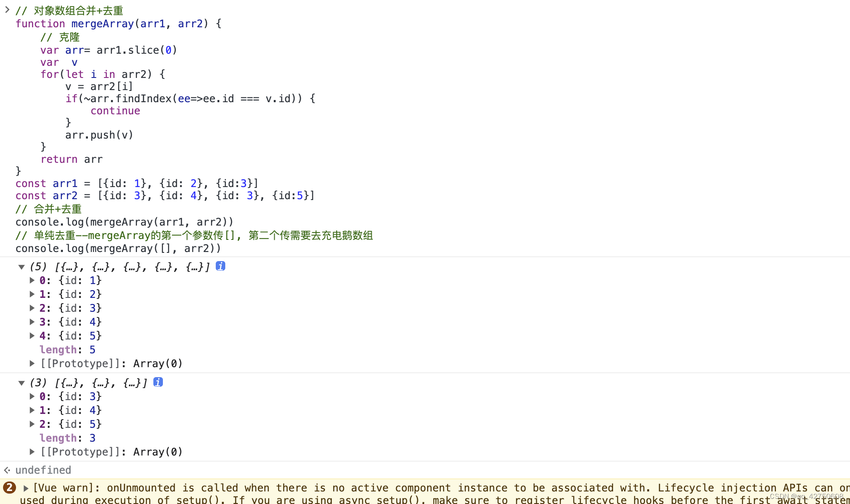Click 'console.log(mergeArray(arr1, arr2))' line
850x504 pixels.
click(x=124, y=222)
